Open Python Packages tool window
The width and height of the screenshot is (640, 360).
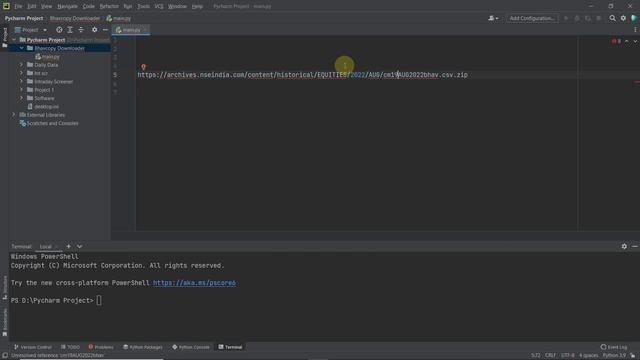point(143,347)
